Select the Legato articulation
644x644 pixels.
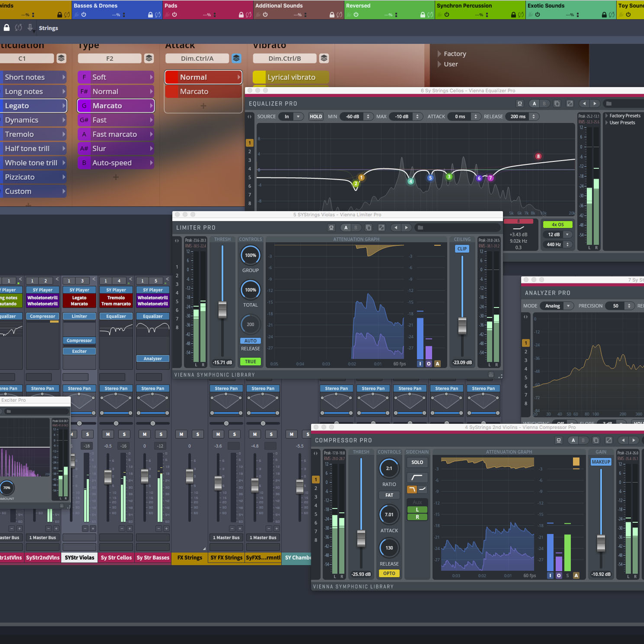tap(33, 106)
